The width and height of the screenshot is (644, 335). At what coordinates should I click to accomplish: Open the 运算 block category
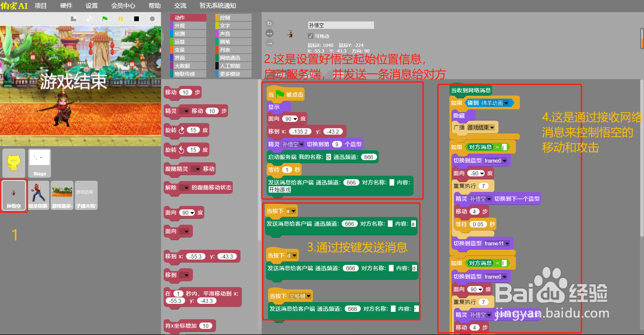188,42
